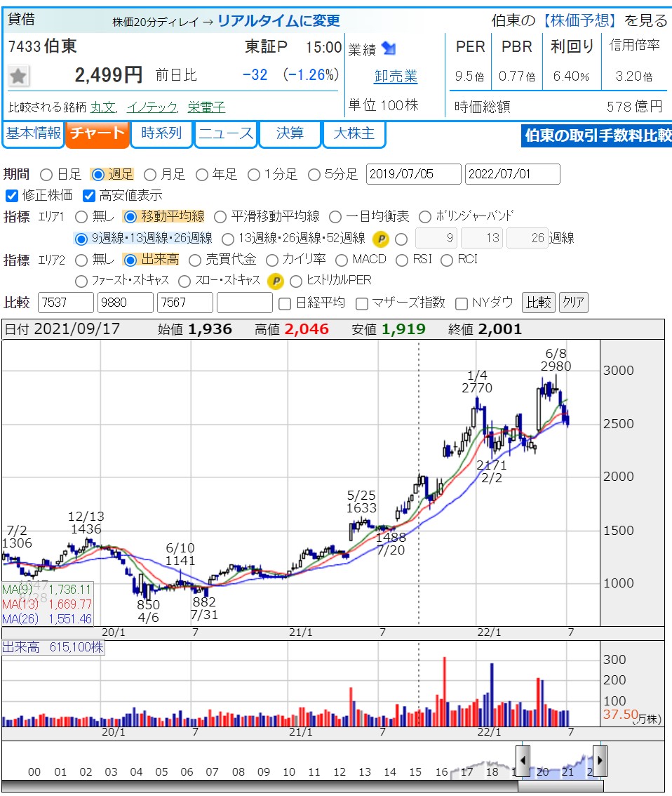Viewport: 672px width, 796px height.
Task: Click the blue arrow icon next to 業績
Action: pos(389,48)
